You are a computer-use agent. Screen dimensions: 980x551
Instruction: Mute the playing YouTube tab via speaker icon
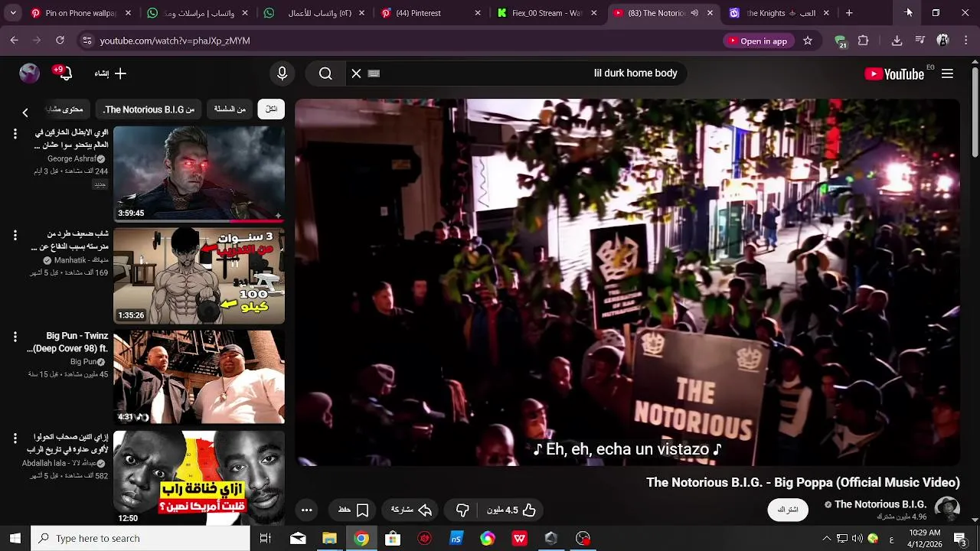click(694, 13)
